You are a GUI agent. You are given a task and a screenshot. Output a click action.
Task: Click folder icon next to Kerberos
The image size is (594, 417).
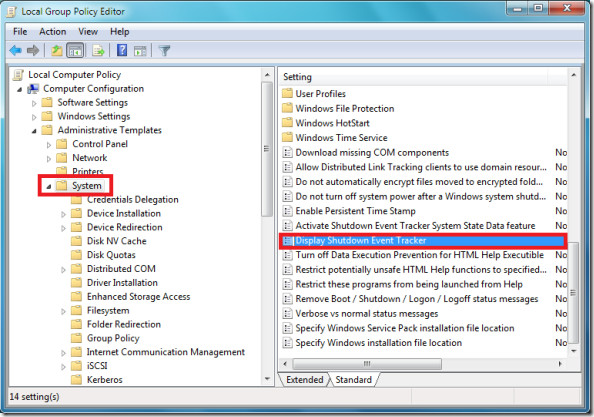click(77, 379)
